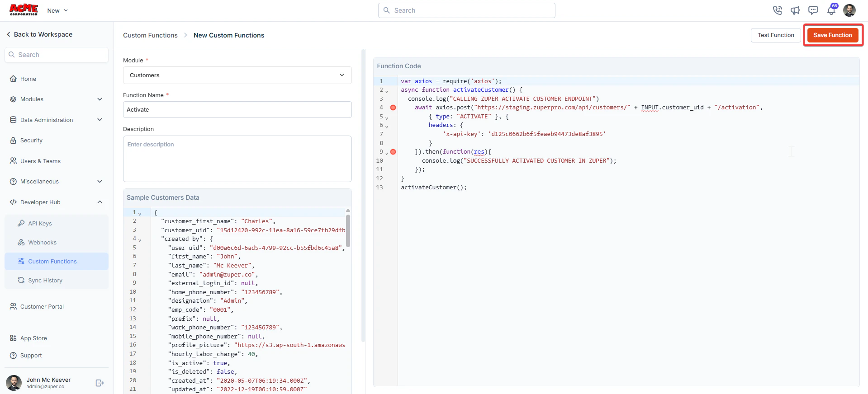Fold line 1 in sample customers data

[x=140, y=213]
